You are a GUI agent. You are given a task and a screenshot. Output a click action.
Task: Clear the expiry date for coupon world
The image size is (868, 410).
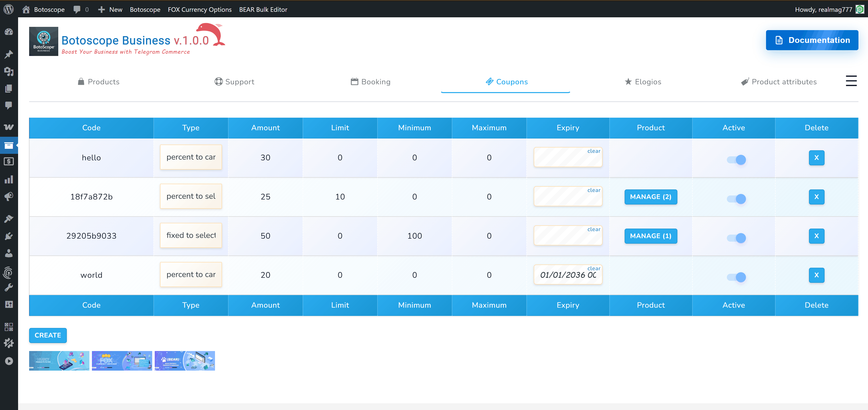593,268
